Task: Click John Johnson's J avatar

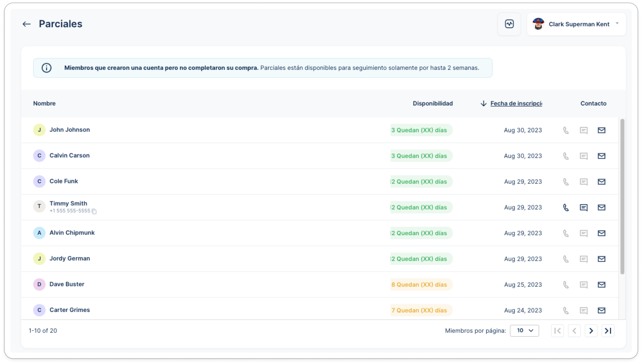Action: [39, 130]
